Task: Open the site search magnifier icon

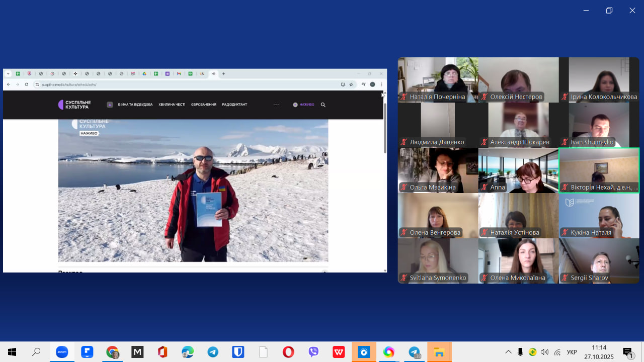Action: [x=323, y=105]
